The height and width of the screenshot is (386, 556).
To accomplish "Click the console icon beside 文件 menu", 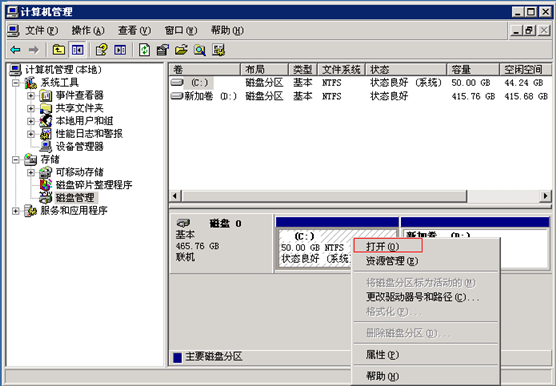I will pyautogui.click(x=13, y=31).
